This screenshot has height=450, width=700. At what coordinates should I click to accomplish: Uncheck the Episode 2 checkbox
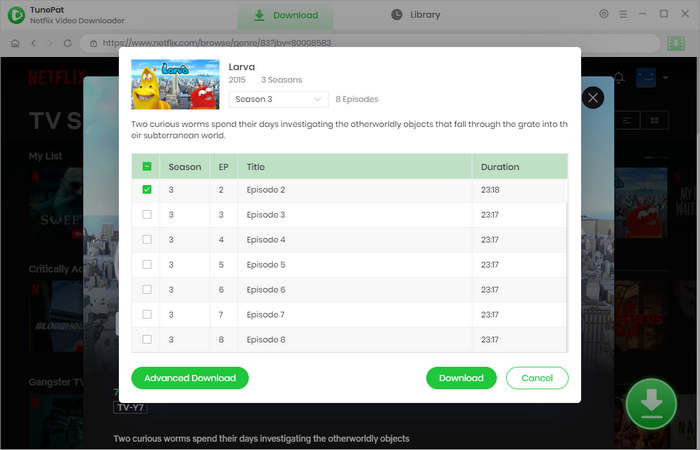click(x=147, y=190)
